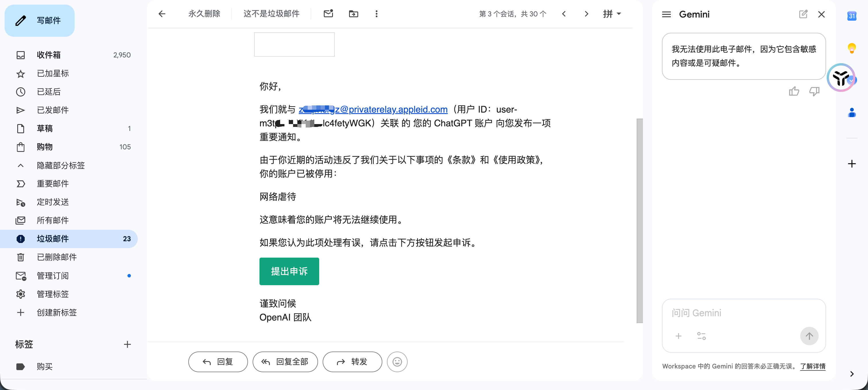Give thumbs up to the Gemini response
Screen dimensions: 868x390
pos(794,91)
